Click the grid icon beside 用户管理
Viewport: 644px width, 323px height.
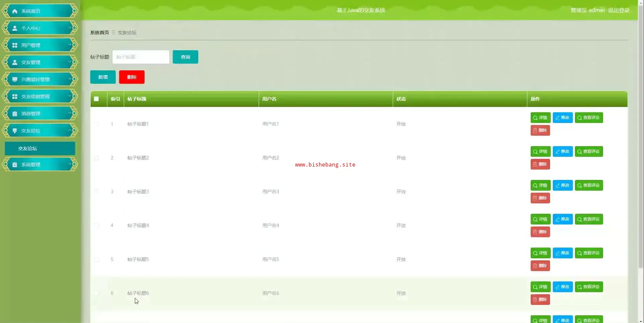[15, 45]
